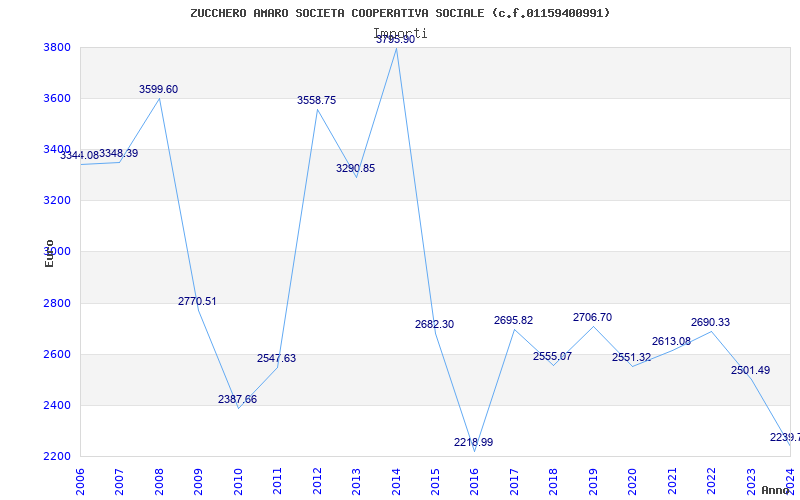Click the 2009 x-axis year label
The image size is (800, 500).
point(198,482)
